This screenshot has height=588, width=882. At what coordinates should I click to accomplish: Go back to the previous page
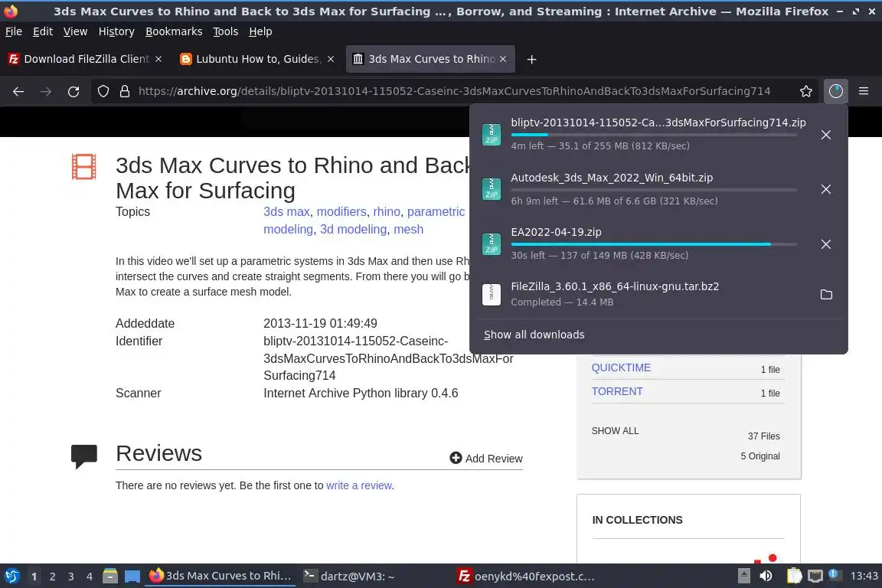(18, 92)
